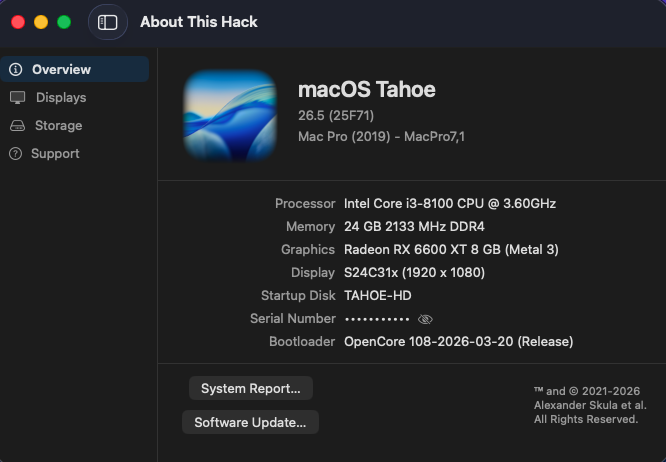Open the Storage section label
Image resolution: width=666 pixels, height=462 pixels.
(x=59, y=126)
